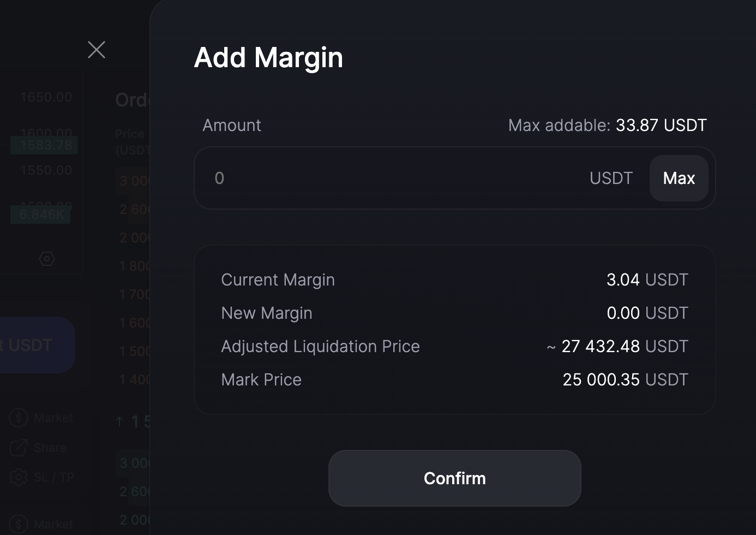Open SL / TP gear icon
This screenshot has width=756, height=535.
(19, 477)
